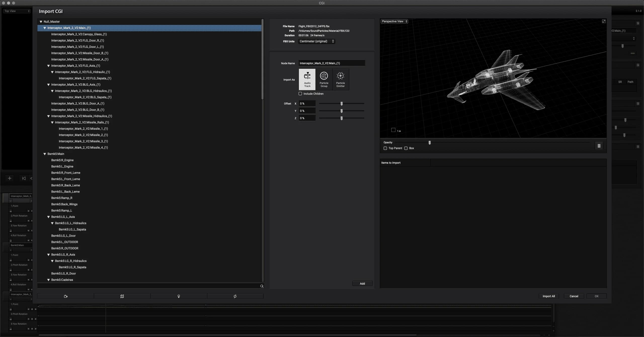Select Particle Emitter as the import type

341,79
